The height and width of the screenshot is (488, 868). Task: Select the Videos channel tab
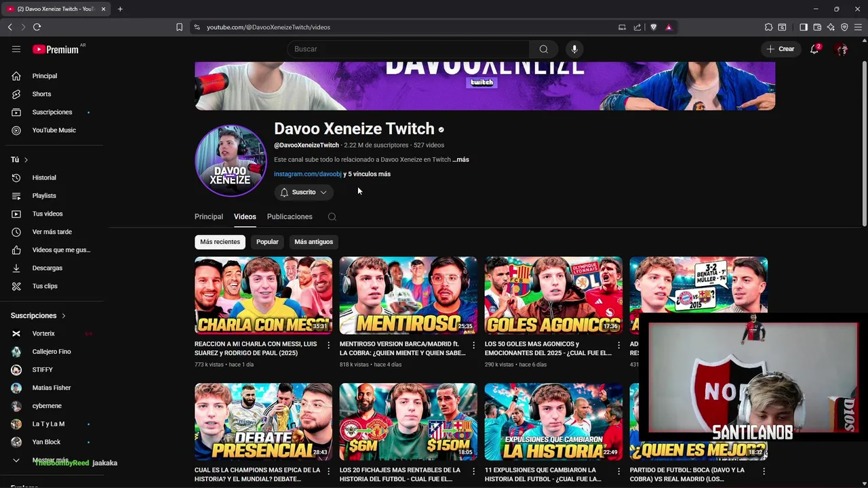245,217
